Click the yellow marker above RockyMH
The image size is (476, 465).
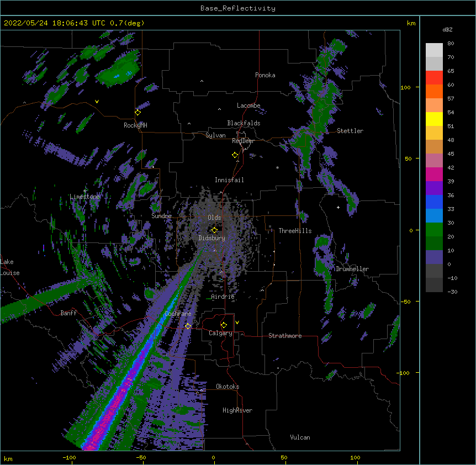point(138,112)
